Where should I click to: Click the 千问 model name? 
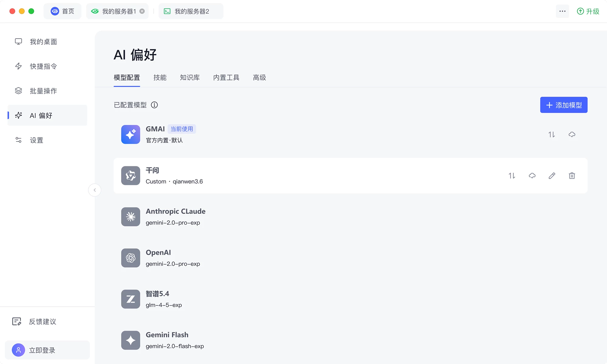(152, 170)
